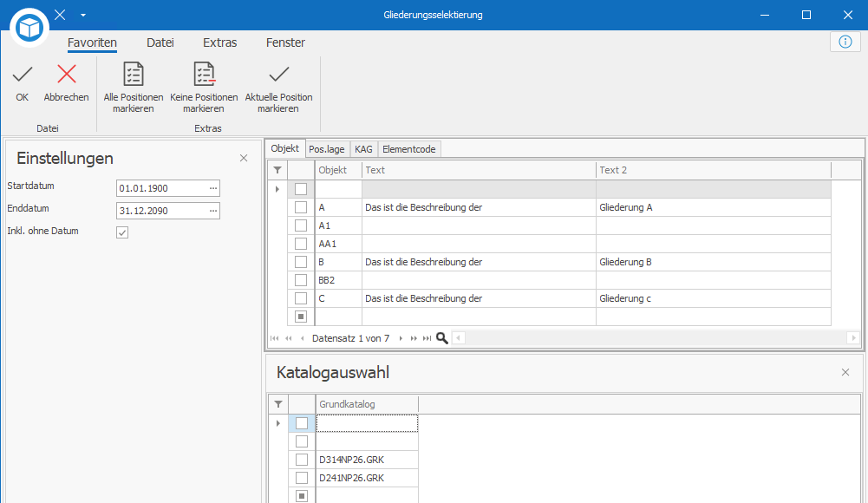The width and height of the screenshot is (868, 503).
Task: Check the box for Objekt B
Action: pyautogui.click(x=301, y=262)
